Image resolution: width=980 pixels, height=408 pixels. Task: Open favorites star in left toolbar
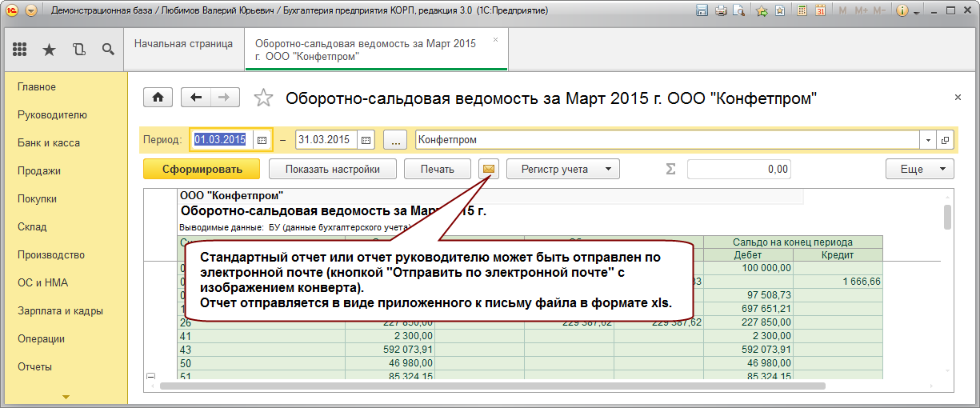(x=49, y=50)
